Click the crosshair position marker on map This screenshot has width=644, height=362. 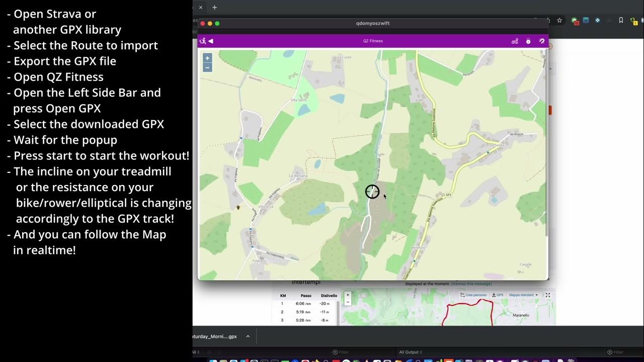pyautogui.click(x=372, y=192)
